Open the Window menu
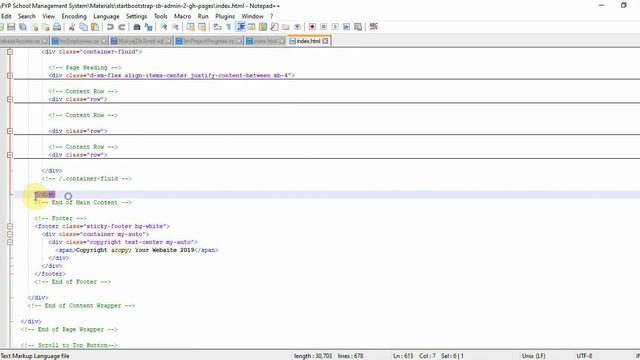The width and height of the screenshot is (640, 360). (x=252, y=16)
